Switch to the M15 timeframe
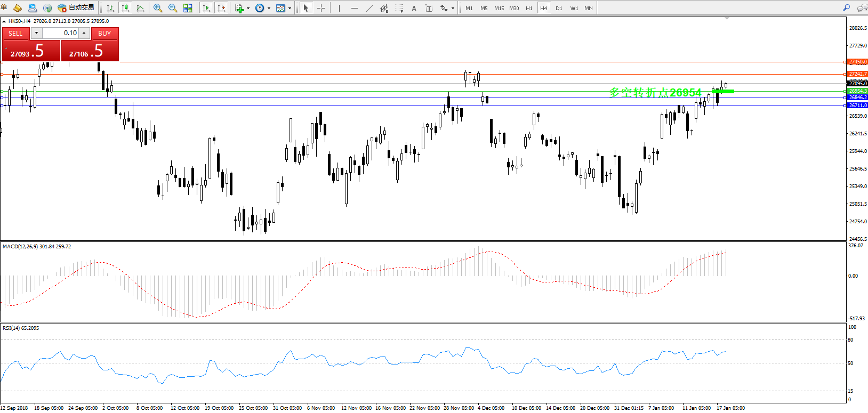868x413 pixels. click(x=499, y=8)
